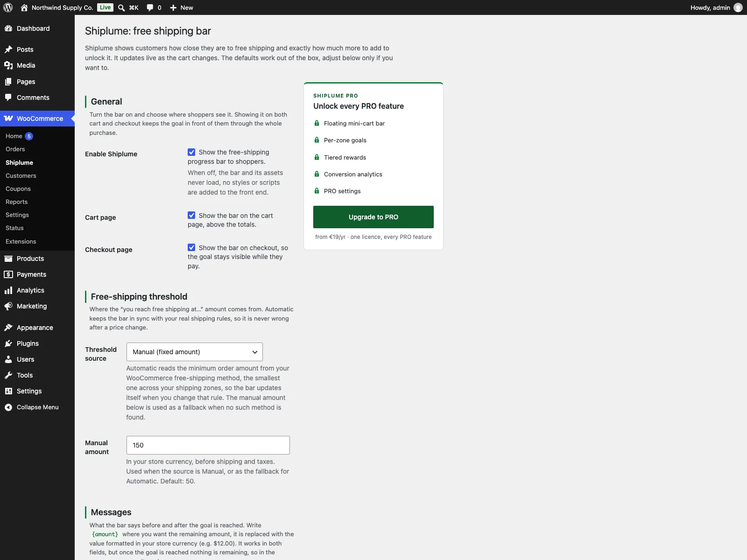Click the Appearance paintbrush icon
Viewport: 747px width, 560px height.
(x=8, y=328)
